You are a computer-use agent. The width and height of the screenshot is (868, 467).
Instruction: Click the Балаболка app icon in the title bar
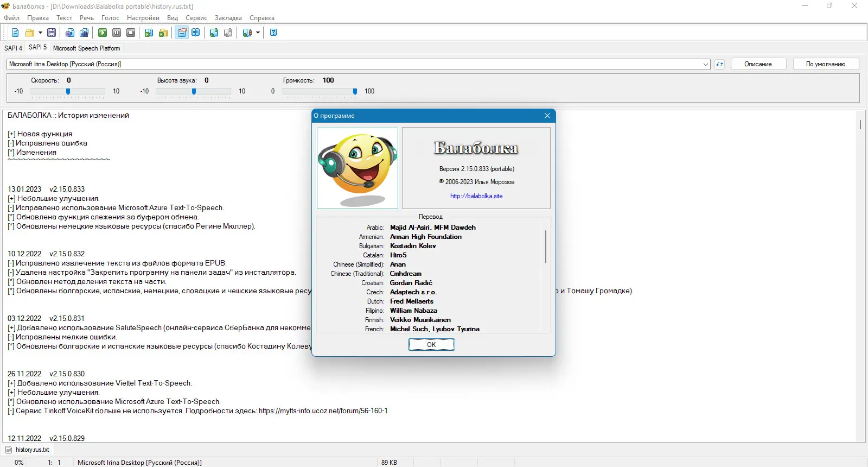coord(6,6)
